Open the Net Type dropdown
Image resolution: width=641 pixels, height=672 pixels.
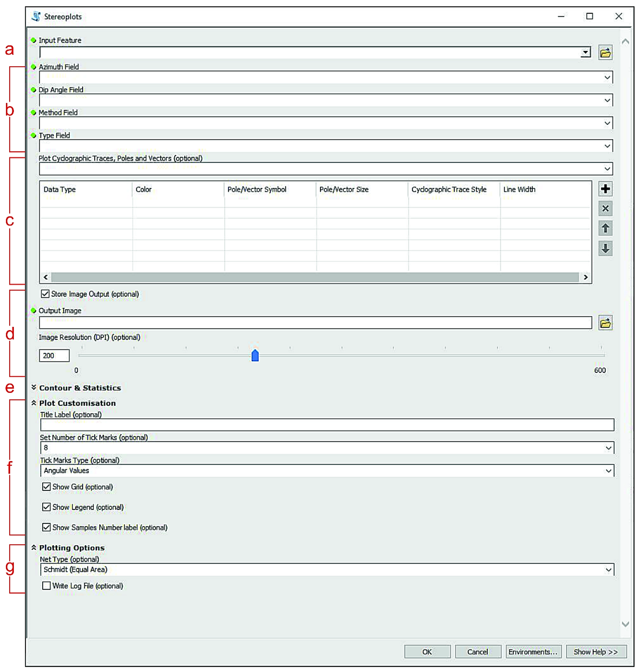[x=608, y=569]
